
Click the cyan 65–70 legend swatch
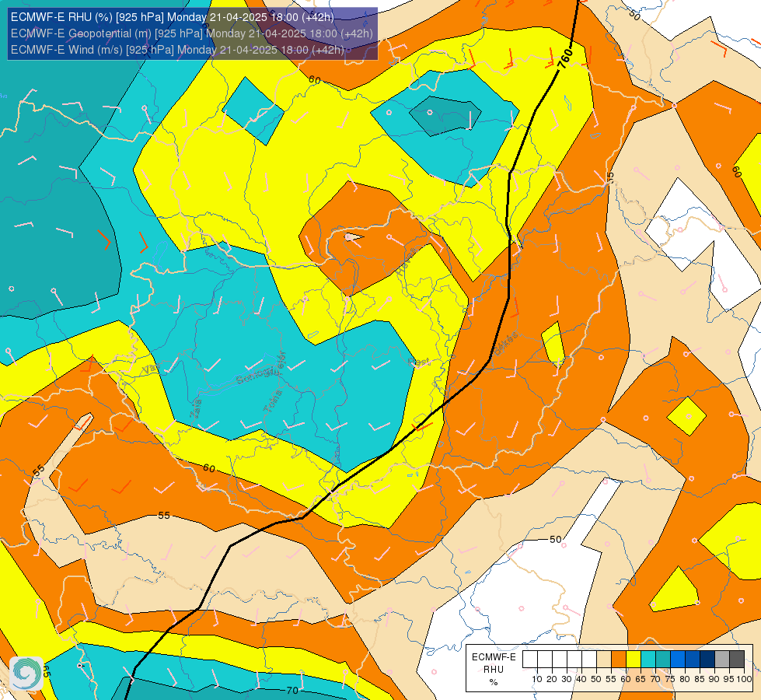(x=648, y=660)
